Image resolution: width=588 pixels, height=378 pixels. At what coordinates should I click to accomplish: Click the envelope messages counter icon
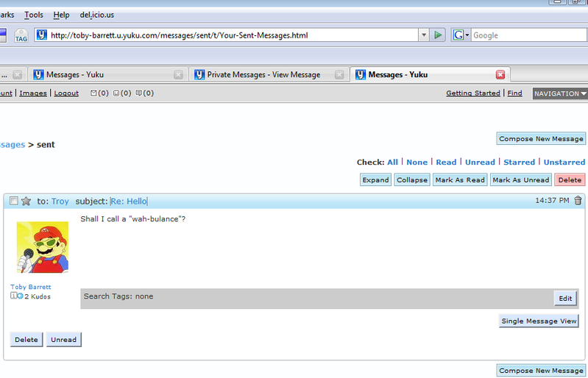tap(93, 93)
